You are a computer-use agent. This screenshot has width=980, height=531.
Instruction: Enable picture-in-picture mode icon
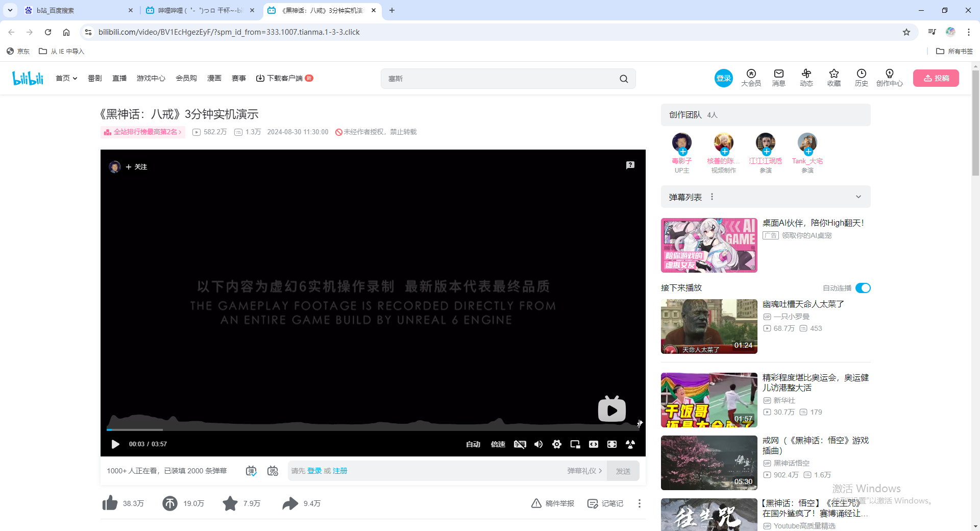coord(575,444)
